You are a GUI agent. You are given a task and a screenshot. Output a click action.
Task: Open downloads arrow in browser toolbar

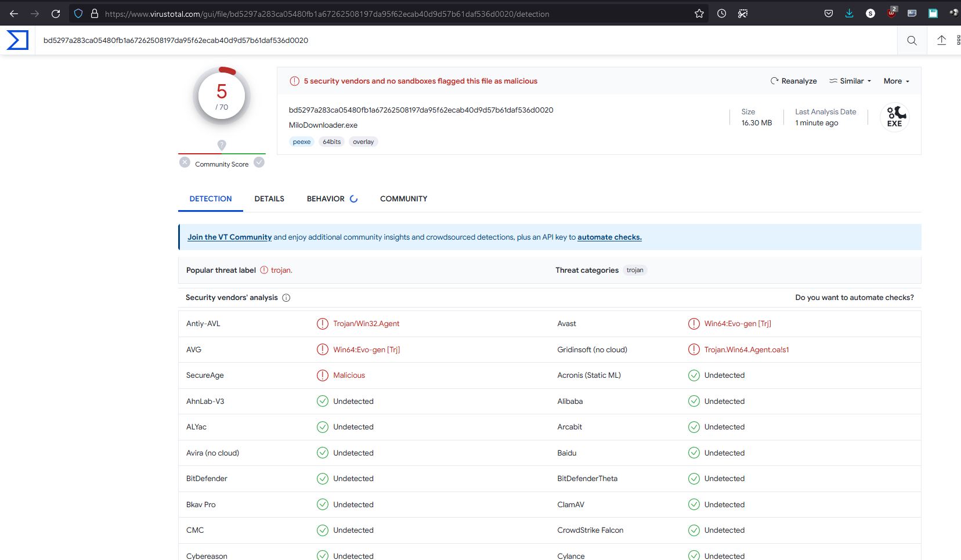pyautogui.click(x=849, y=13)
